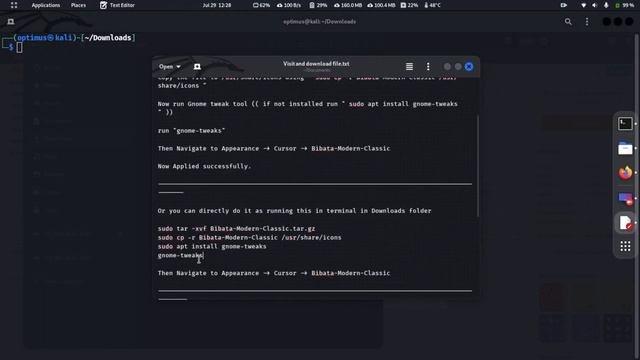
Task: Click the terminal new tab icon
Action: click(11, 22)
